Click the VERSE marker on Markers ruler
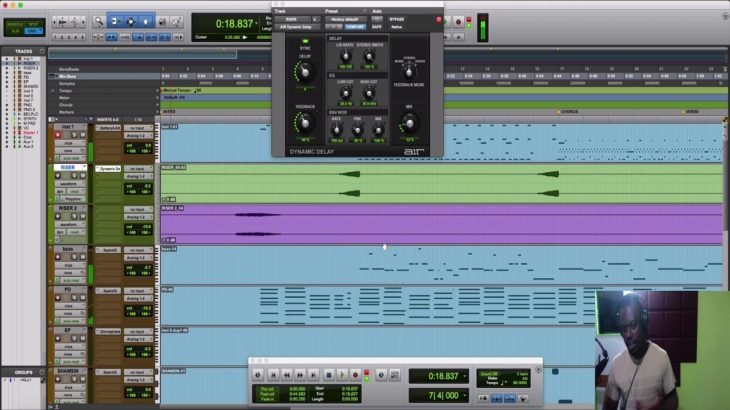730x410 pixels. pyautogui.click(x=690, y=112)
